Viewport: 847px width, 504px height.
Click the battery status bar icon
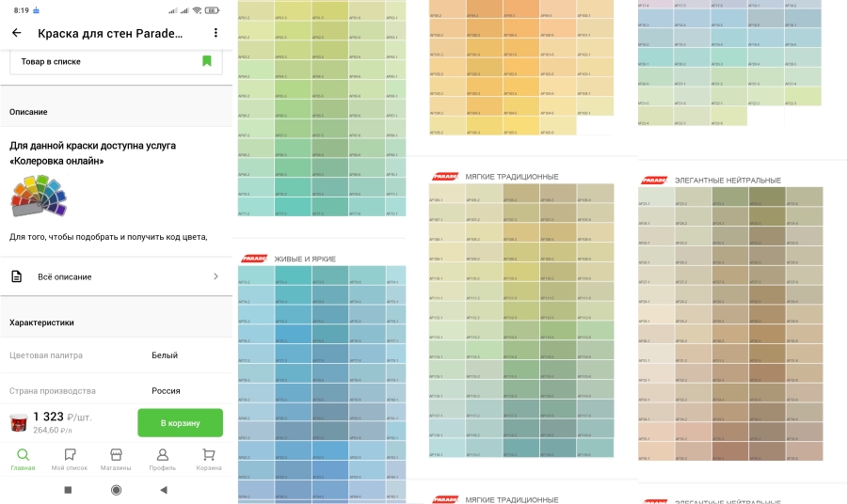[213, 10]
